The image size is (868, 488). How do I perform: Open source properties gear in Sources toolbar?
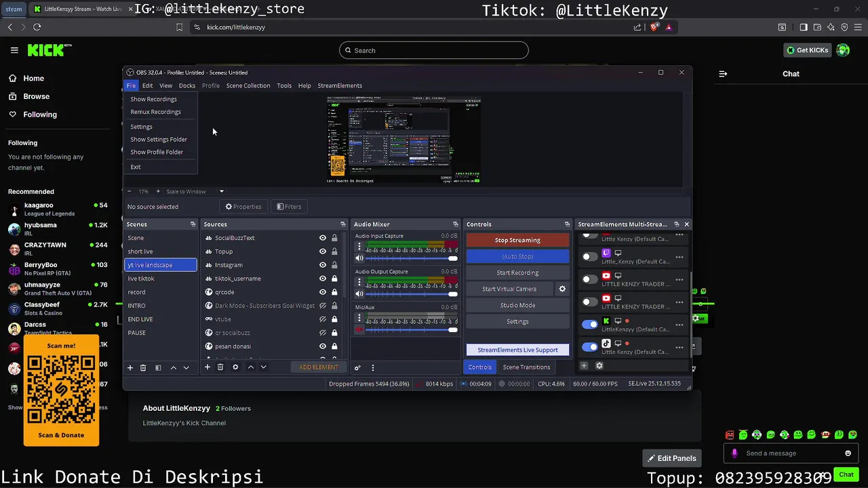click(x=235, y=367)
